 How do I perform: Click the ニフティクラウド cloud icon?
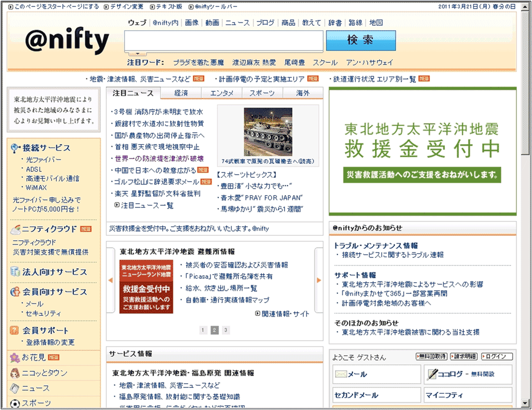pyautogui.click(x=16, y=229)
